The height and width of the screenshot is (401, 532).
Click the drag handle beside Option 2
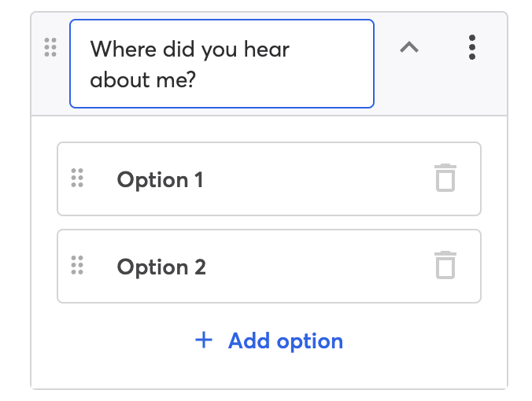pyautogui.click(x=77, y=265)
